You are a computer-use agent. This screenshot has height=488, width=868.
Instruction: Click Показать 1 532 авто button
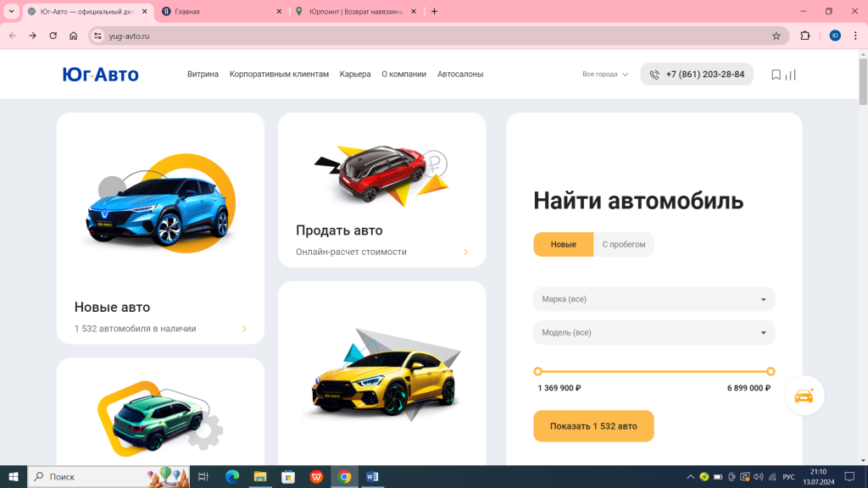tap(593, 426)
